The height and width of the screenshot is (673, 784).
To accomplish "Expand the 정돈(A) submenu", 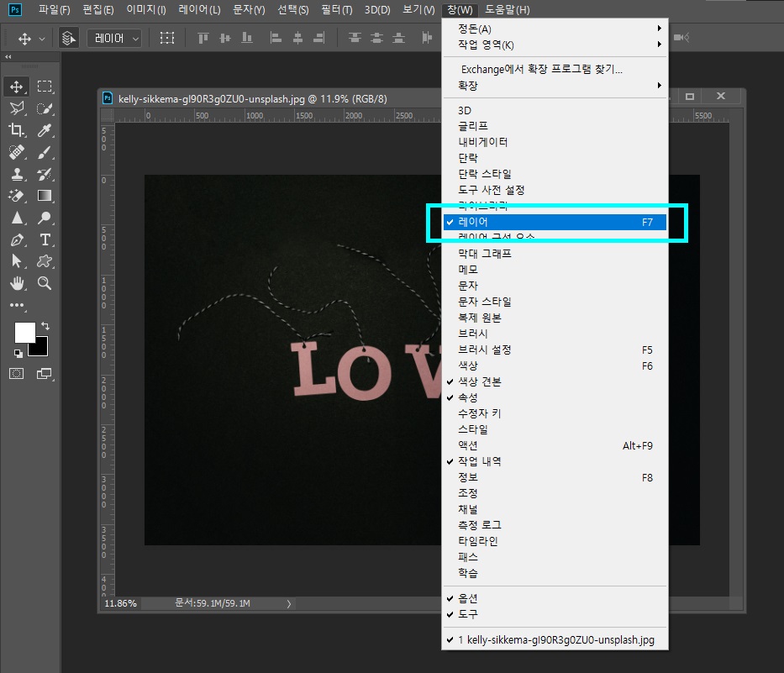I will (x=504, y=28).
